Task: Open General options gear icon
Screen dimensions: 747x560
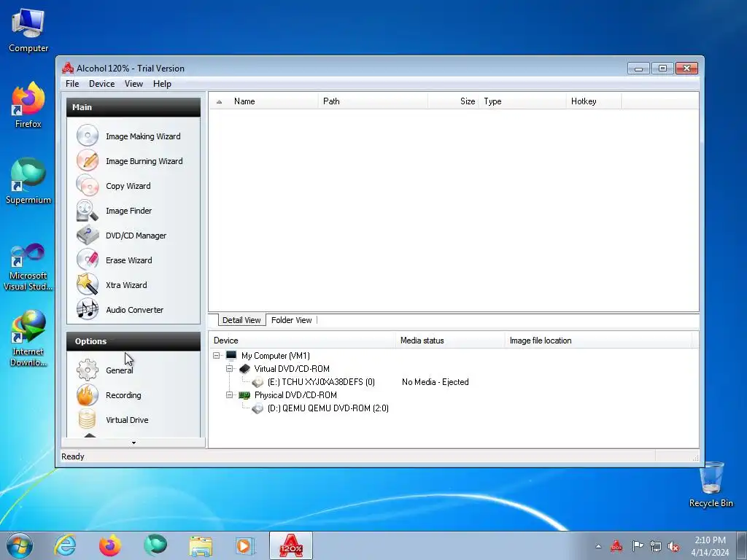Action: [88, 370]
